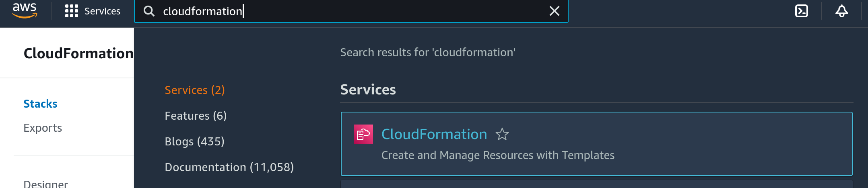The width and height of the screenshot is (868, 188).
Task: Open the Services grid menu icon
Action: point(72,11)
